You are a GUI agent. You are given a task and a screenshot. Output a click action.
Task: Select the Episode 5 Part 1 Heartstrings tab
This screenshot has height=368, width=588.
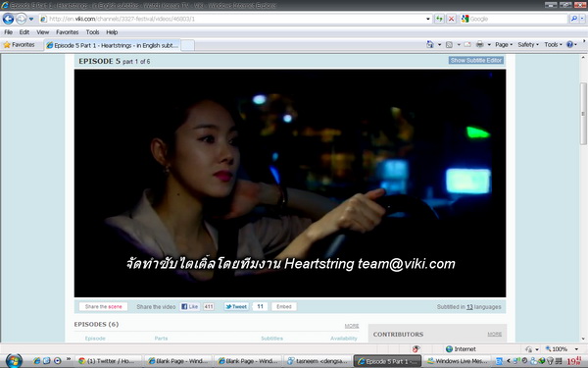112,45
